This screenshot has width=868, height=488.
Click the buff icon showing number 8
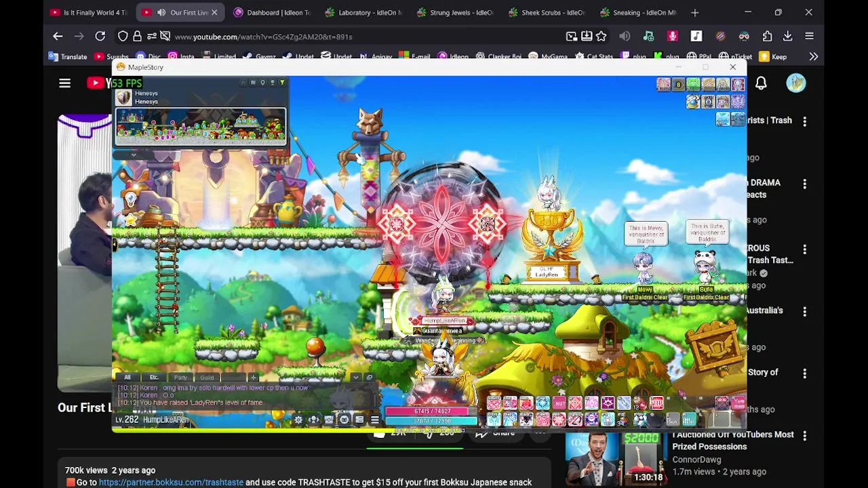click(678, 84)
